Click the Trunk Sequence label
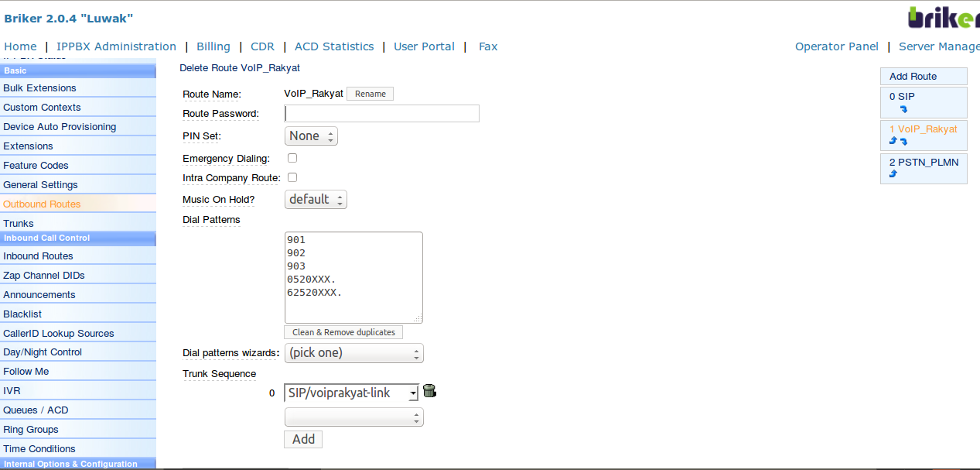980x470 pixels. 219,374
